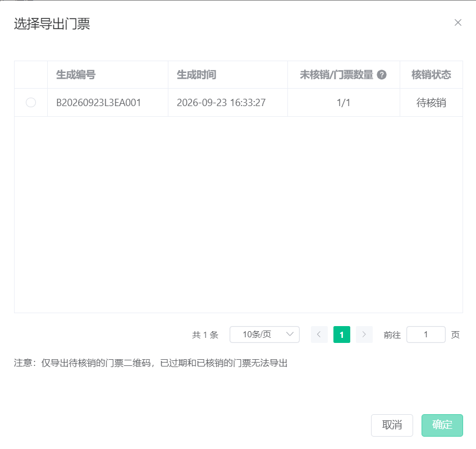Click the 1/1 count cell
This screenshot has width=476, height=449.
tap(344, 103)
